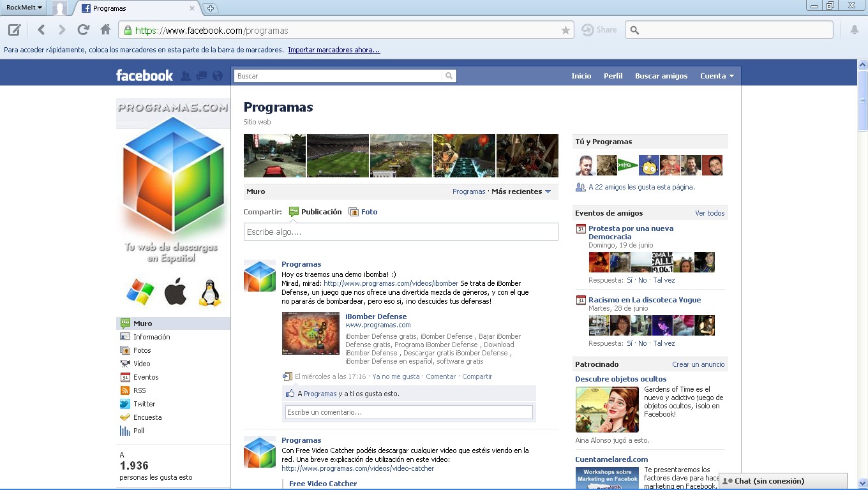Open the RockMelt menu dropdown
This screenshot has height=490, width=868.
(24, 8)
